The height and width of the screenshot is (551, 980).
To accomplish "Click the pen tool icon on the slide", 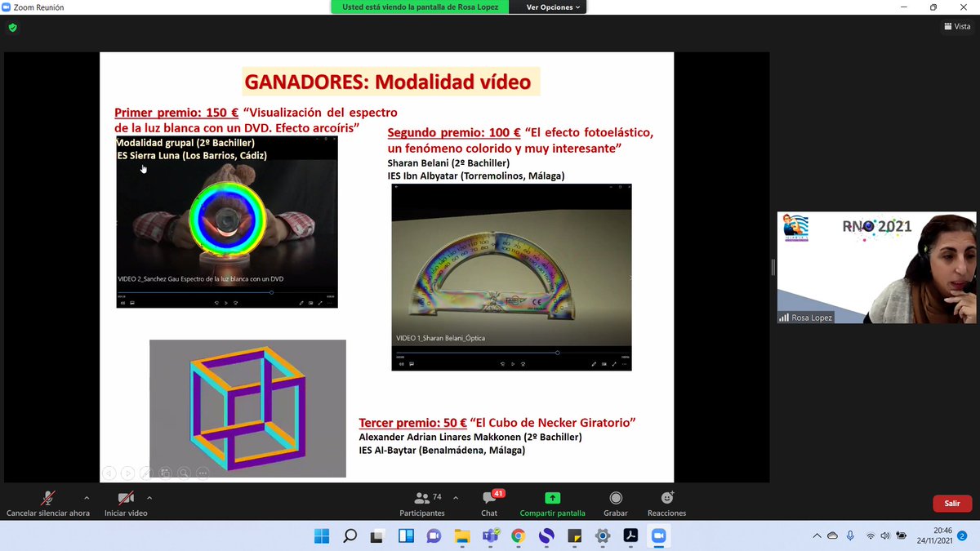I will pos(146,472).
